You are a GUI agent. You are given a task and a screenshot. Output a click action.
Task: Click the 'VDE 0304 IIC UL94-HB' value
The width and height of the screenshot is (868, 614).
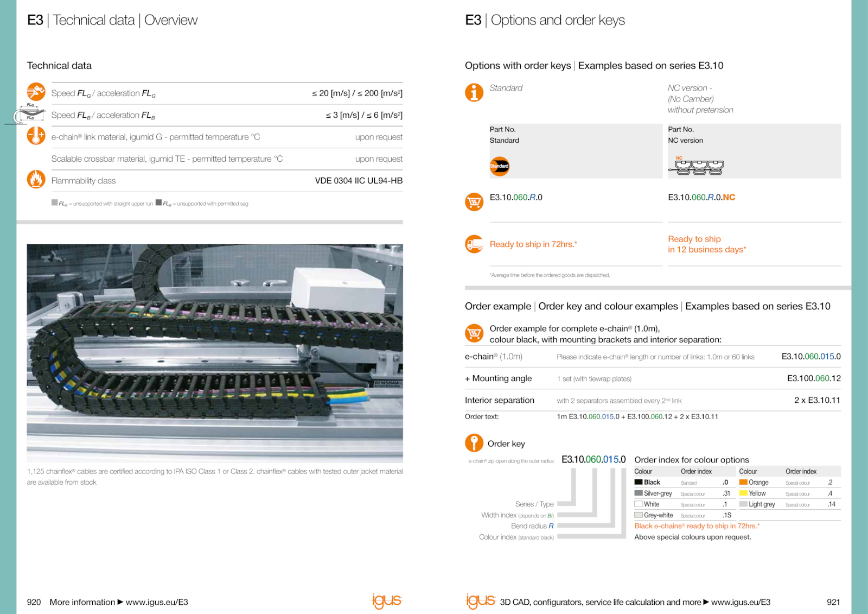(x=359, y=181)
